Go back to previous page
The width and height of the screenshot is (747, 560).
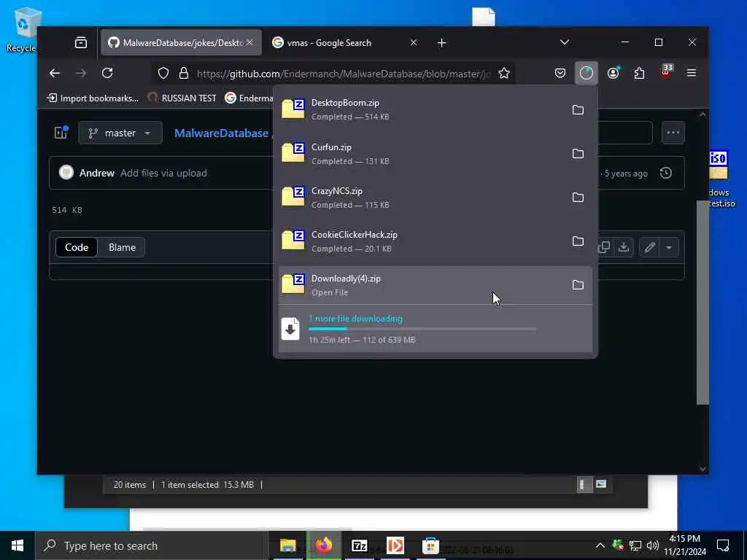tap(55, 74)
